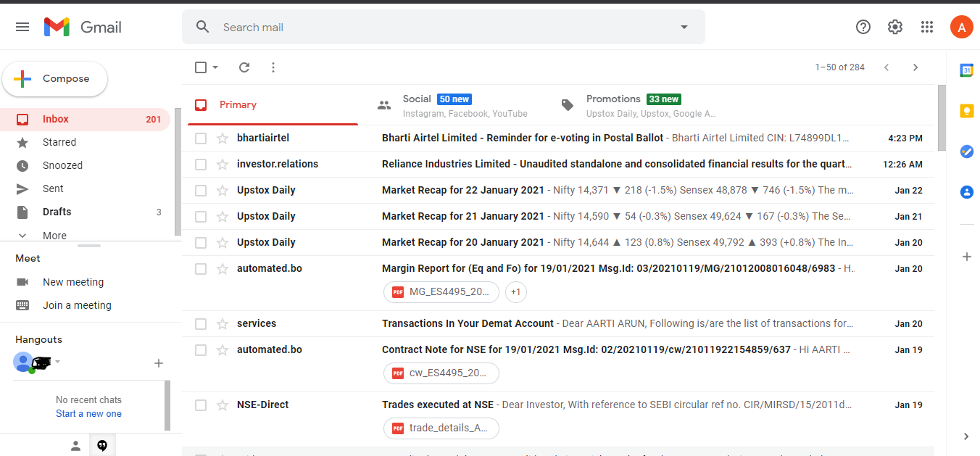Toggle the select all checkbox
Image resolution: width=980 pixels, height=456 pixels.
coord(201,67)
